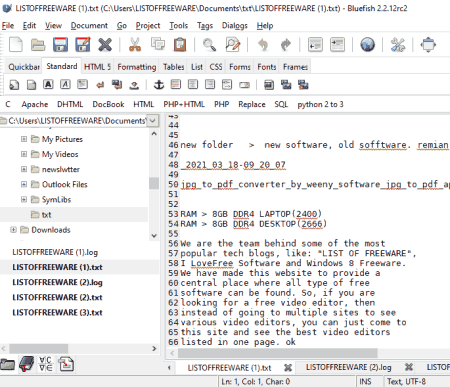
Task: Click the Undo arrow icon
Action: coord(263,45)
